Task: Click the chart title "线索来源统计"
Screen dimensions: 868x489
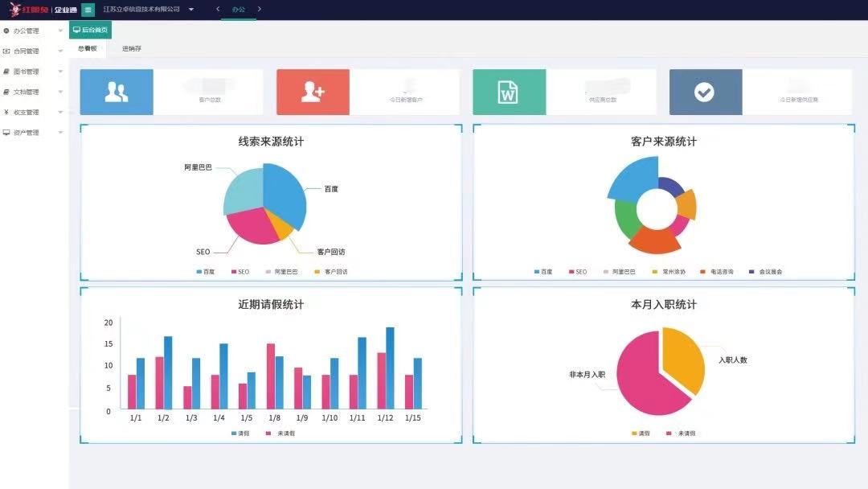Action: (272, 142)
